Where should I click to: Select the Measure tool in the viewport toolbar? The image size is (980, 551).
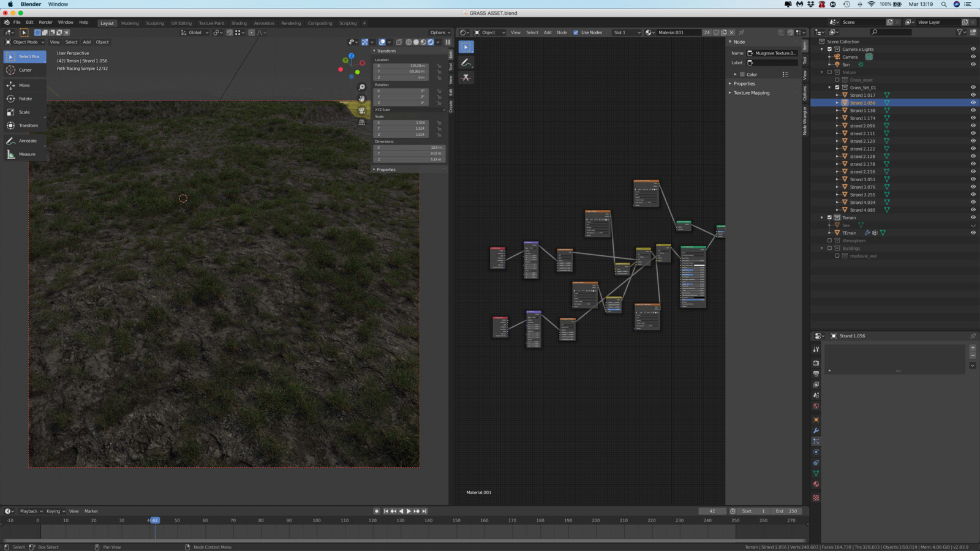coord(24,154)
